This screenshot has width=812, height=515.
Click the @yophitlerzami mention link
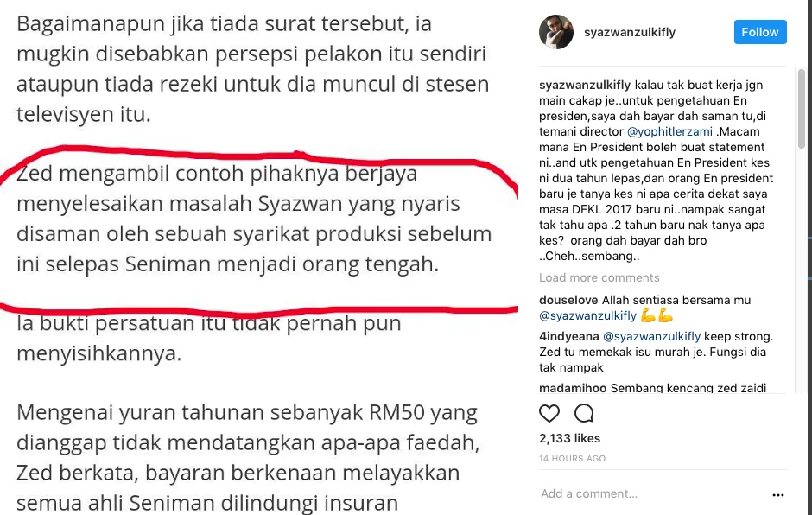point(669,131)
